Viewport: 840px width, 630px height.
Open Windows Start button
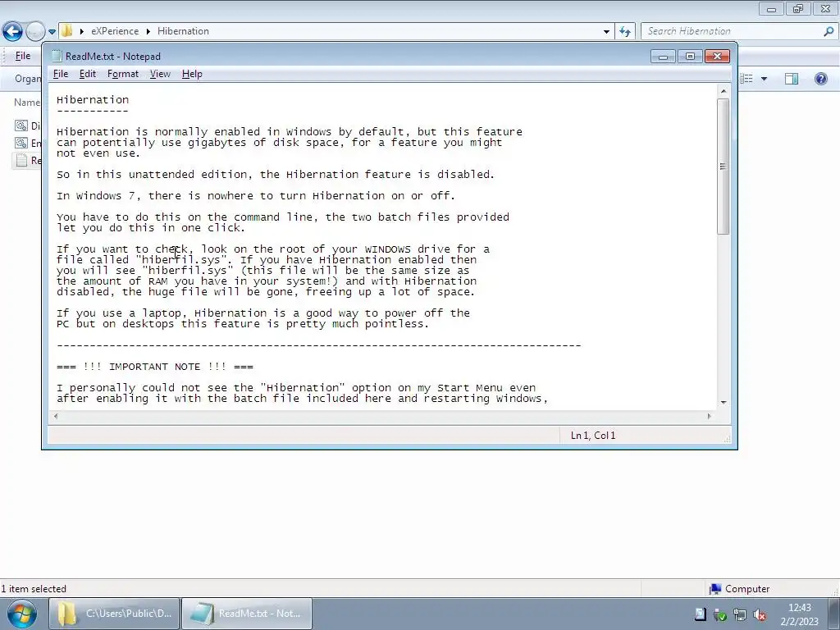[x=22, y=614]
